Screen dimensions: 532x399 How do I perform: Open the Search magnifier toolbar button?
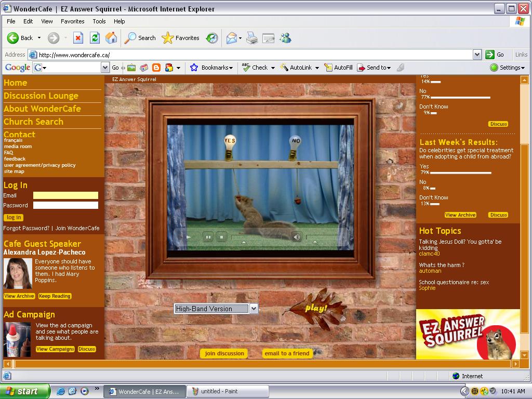pos(140,38)
